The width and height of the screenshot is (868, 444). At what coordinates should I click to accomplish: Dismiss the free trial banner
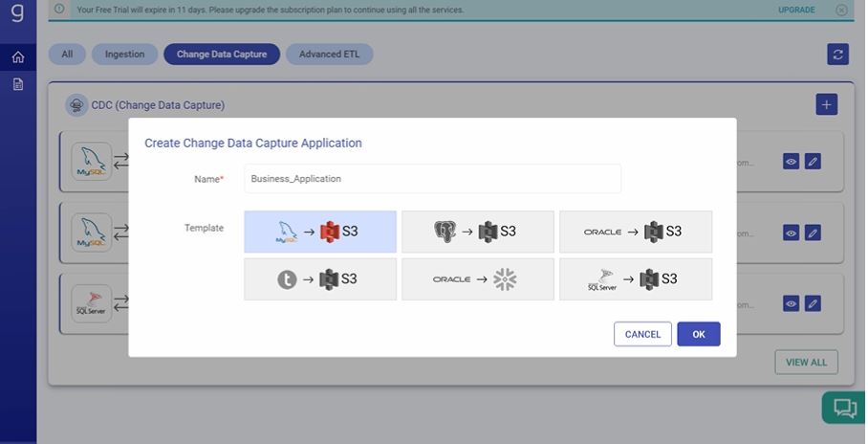(841, 10)
